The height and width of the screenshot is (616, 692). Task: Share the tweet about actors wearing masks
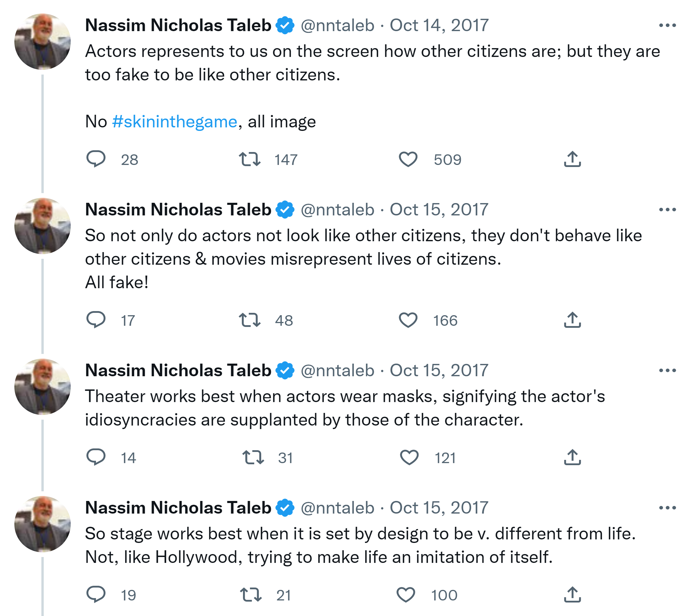click(x=572, y=457)
